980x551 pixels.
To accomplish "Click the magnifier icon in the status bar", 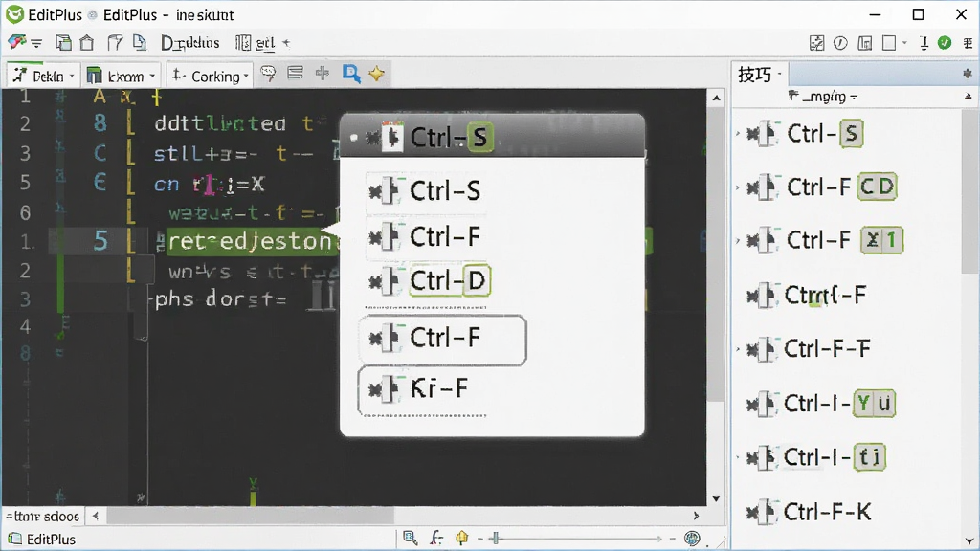I will (410, 538).
